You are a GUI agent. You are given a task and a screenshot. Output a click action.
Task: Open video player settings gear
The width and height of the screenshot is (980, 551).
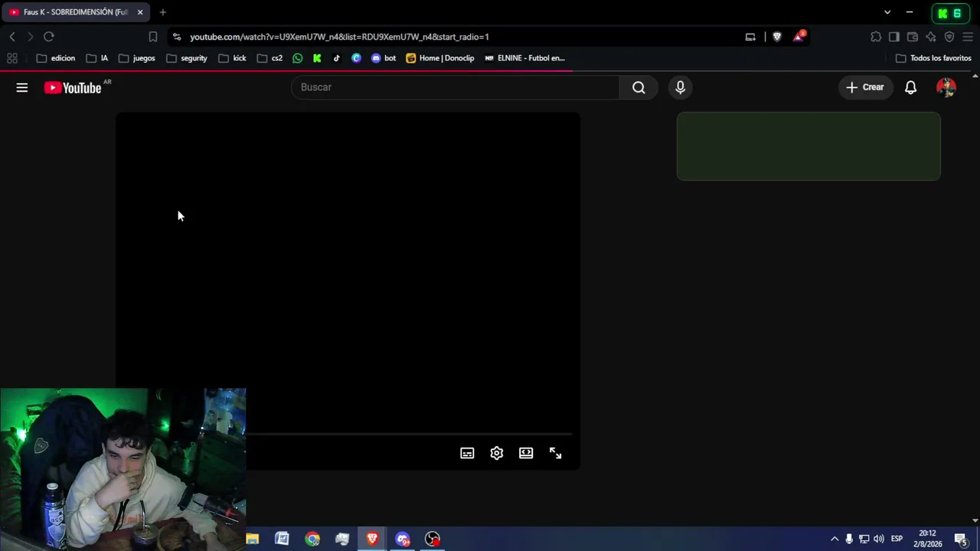(x=497, y=453)
